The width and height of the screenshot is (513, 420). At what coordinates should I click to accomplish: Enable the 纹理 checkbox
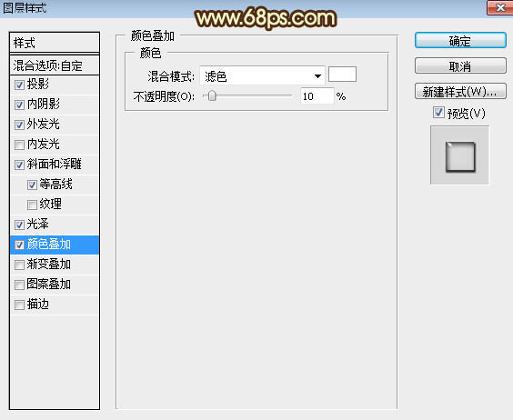tap(32, 205)
